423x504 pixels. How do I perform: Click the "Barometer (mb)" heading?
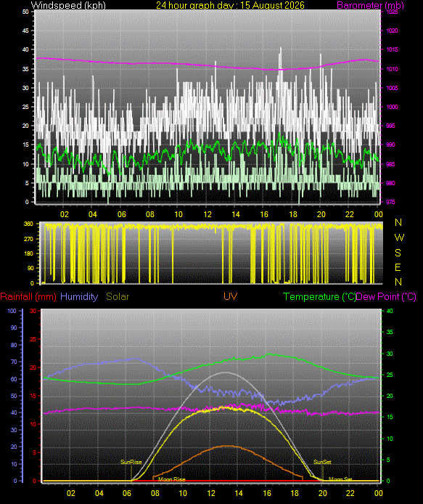(370, 5)
